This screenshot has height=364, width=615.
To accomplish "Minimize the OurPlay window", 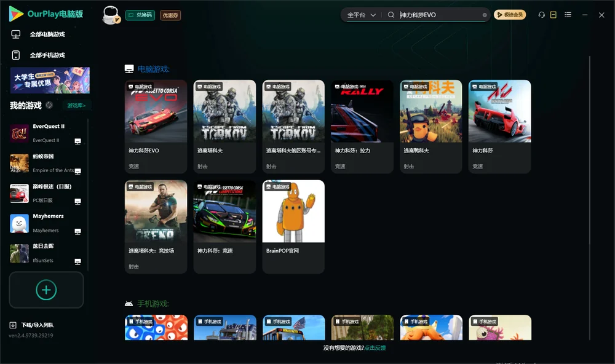I will pos(585,15).
